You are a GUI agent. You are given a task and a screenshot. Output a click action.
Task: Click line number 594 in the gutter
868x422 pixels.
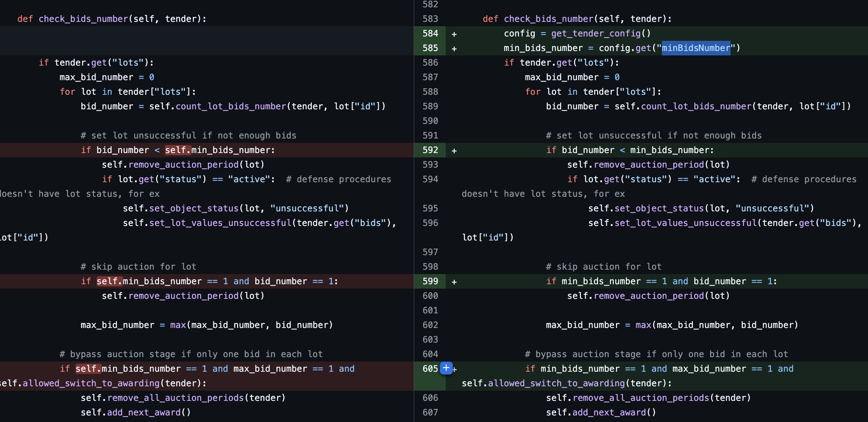(x=430, y=179)
